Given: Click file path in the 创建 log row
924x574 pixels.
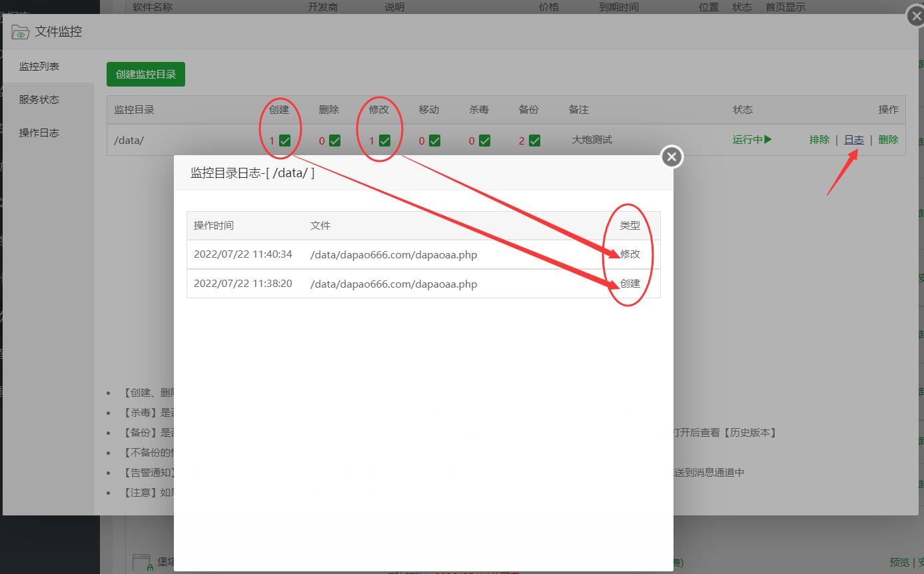Looking at the screenshot, I should click(x=394, y=284).
